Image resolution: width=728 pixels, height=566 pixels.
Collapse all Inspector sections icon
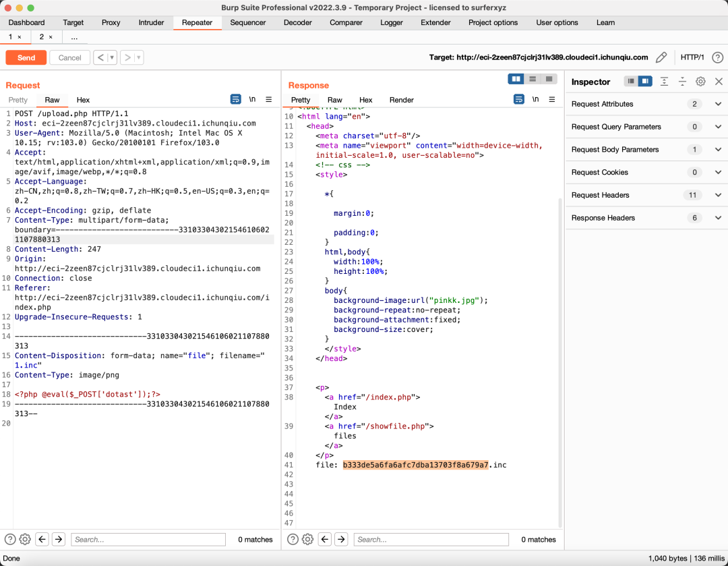682,82
